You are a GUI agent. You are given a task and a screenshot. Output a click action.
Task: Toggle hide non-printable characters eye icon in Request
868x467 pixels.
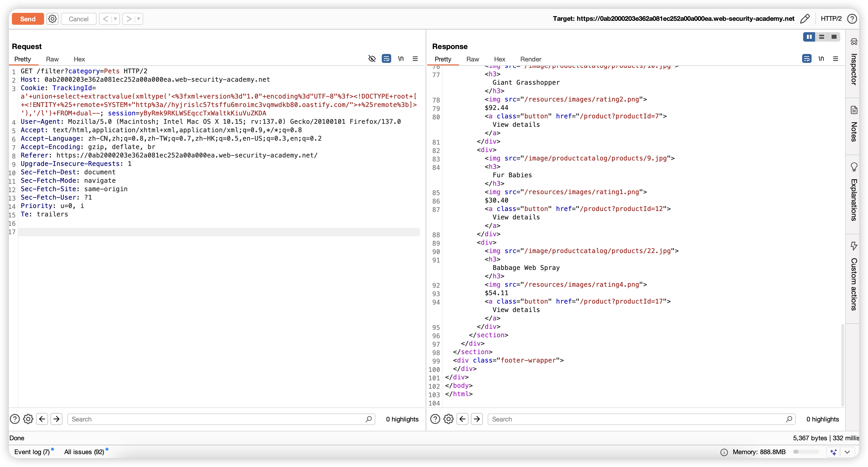tap(372, 59)
